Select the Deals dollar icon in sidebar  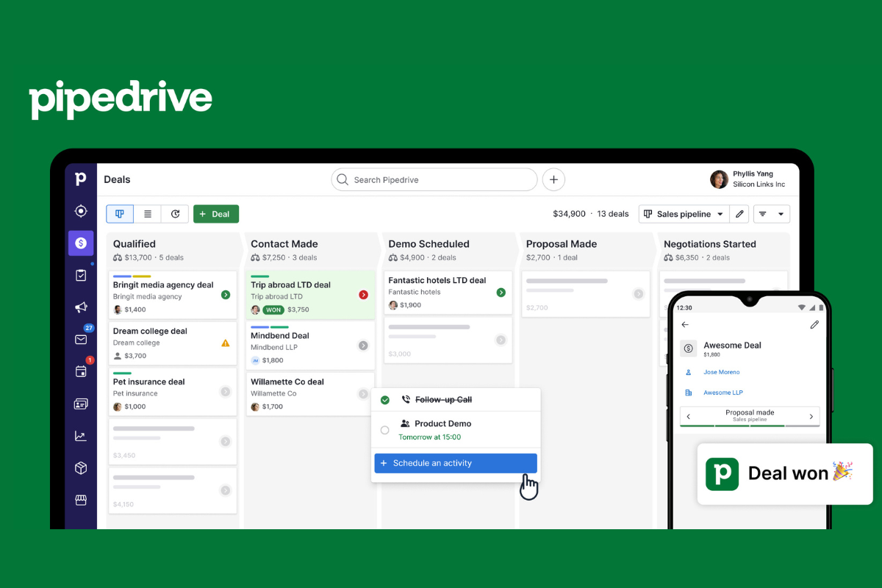tap(81, 243)
